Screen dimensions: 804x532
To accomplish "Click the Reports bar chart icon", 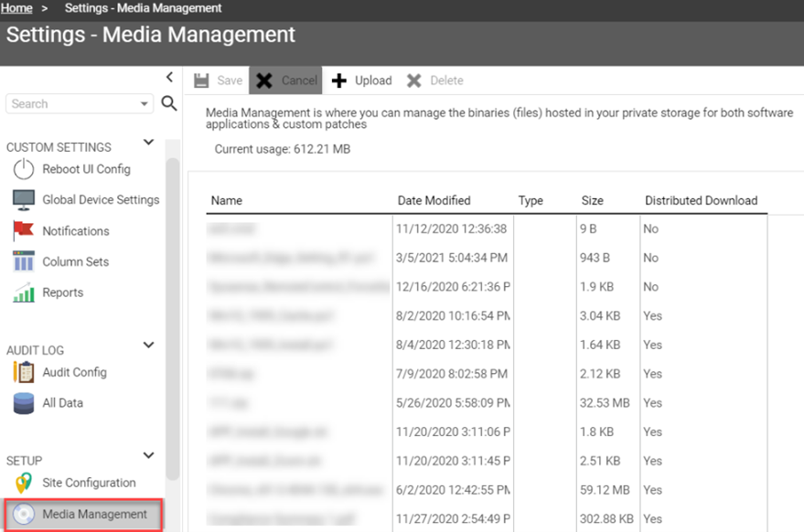I will (24, 293).
